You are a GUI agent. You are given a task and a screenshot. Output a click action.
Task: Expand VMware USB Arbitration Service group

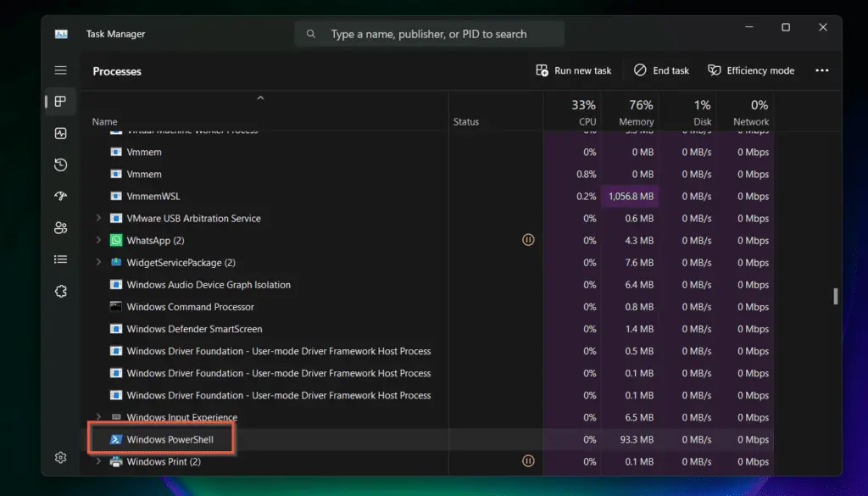[98, 218]
